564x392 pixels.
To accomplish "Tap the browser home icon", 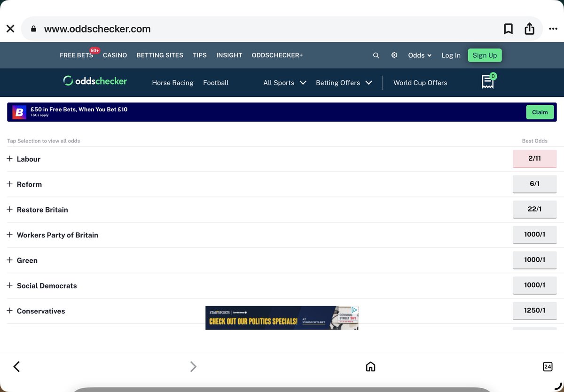I will pos(371,367).
